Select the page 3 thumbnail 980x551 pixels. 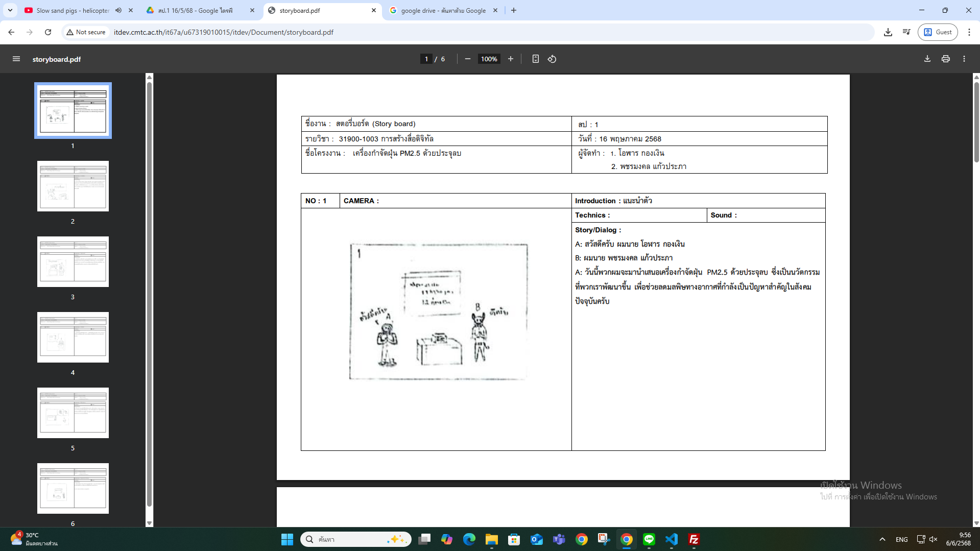click(x=73, y=261)
